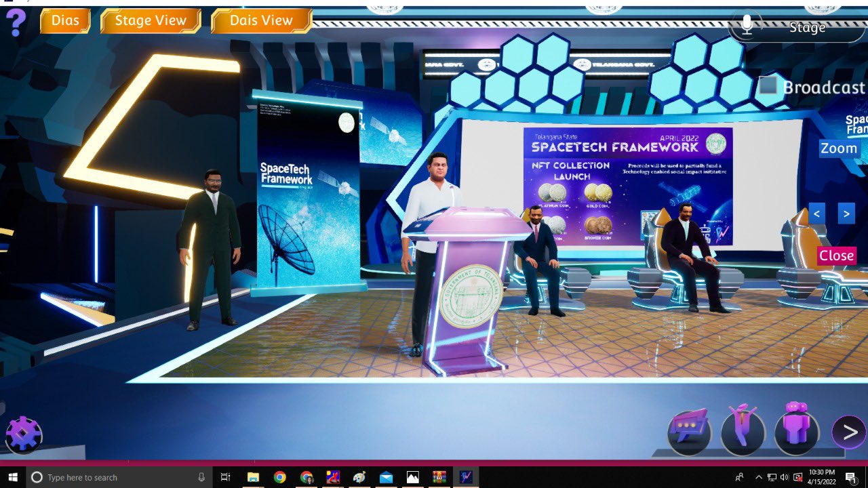The height and width of the screenshot is (488, 868).
Task: Click the pink Close button
Action: (836, 256)
